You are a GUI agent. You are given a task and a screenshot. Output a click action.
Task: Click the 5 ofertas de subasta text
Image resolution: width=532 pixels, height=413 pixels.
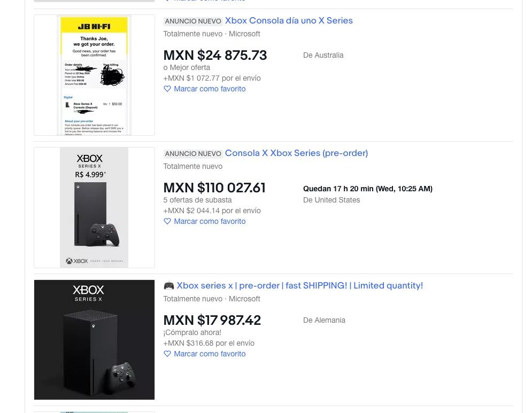[197, 200]
